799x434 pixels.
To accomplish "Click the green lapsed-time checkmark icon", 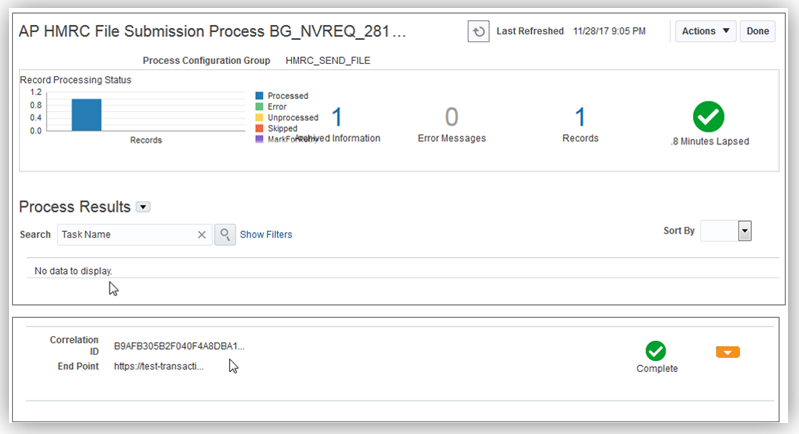I will coord(708,117).
